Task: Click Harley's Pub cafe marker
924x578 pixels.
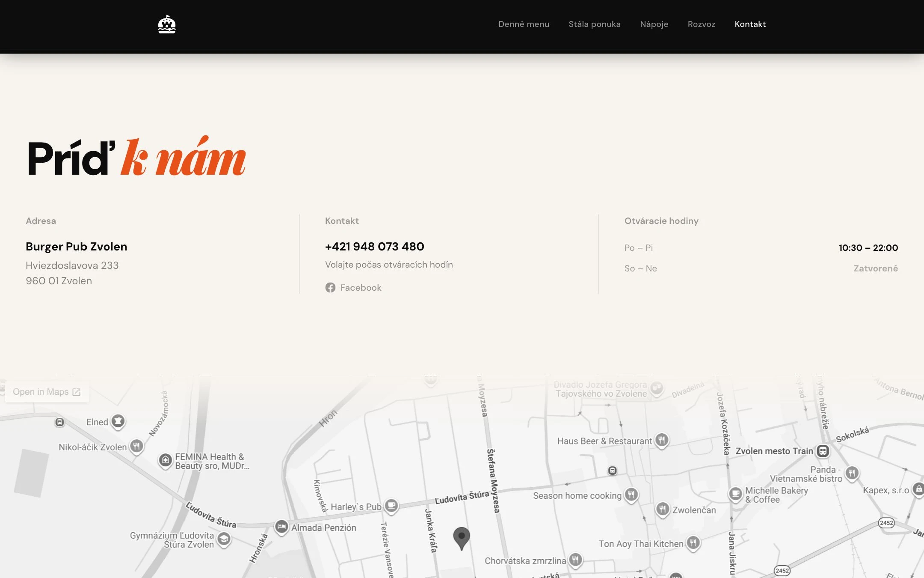Action: point(391,506)
